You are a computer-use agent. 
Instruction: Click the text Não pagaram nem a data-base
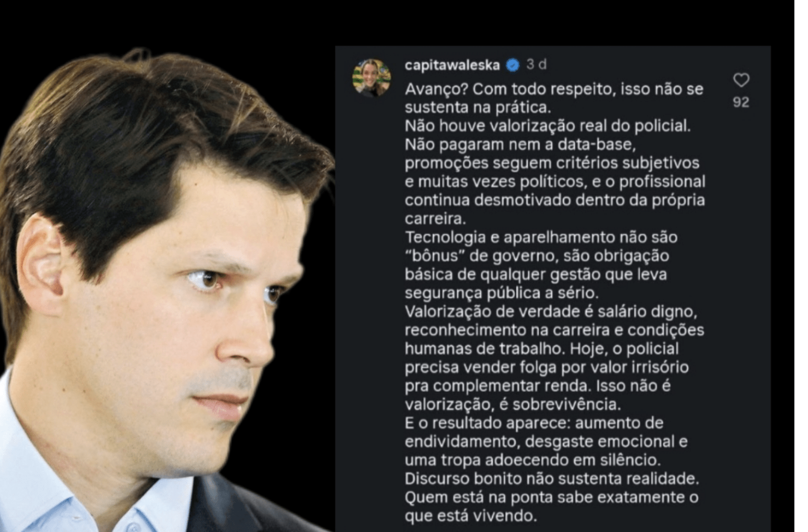coord(520,144)
